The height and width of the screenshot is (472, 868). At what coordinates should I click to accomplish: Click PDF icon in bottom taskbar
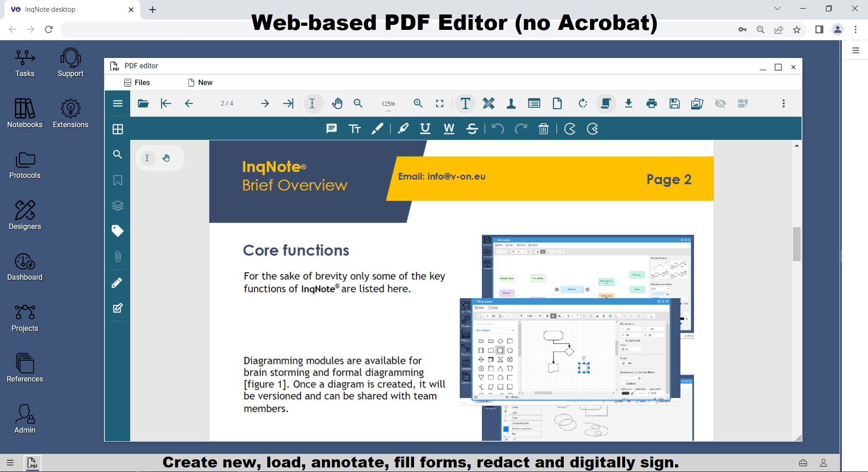[32, 463]
